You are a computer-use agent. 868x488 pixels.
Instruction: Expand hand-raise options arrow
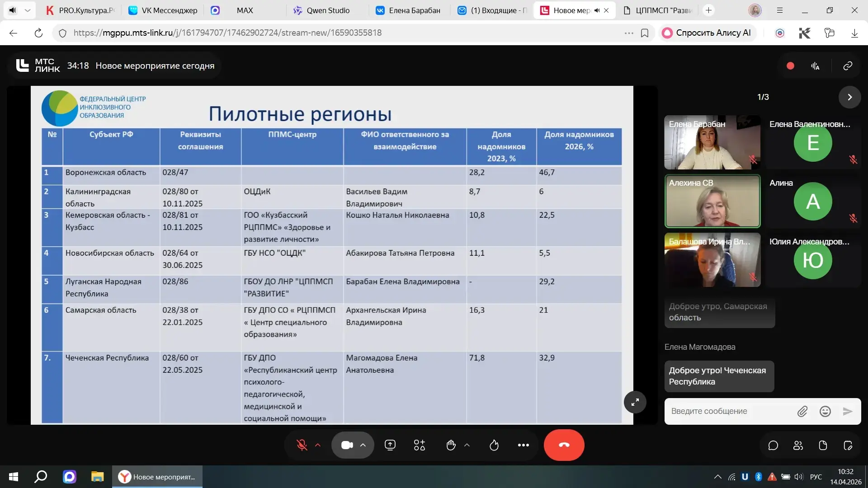(x=467, y=445)
